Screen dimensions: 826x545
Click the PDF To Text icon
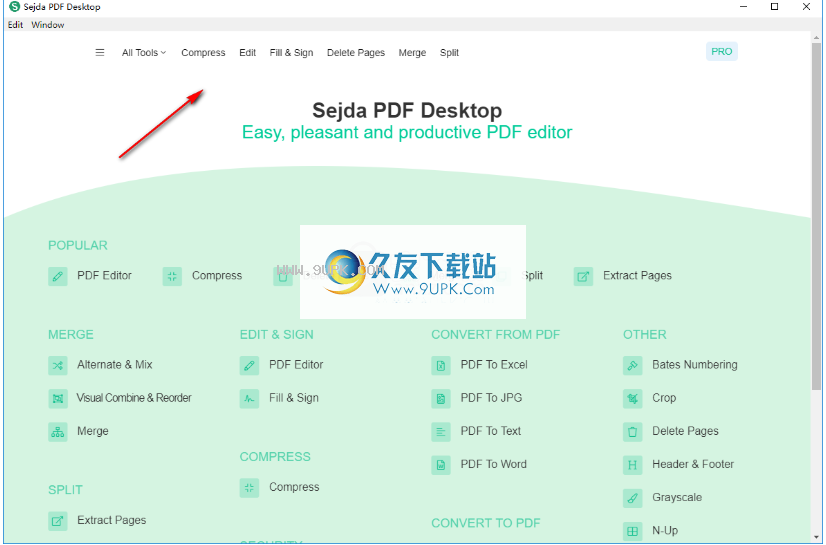[x=441, y=431]
